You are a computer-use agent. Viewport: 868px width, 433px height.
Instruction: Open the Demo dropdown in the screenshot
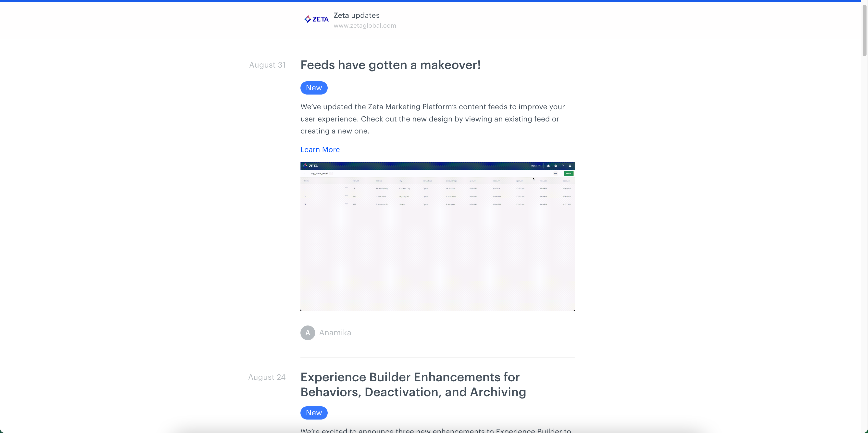coord(535,166)
